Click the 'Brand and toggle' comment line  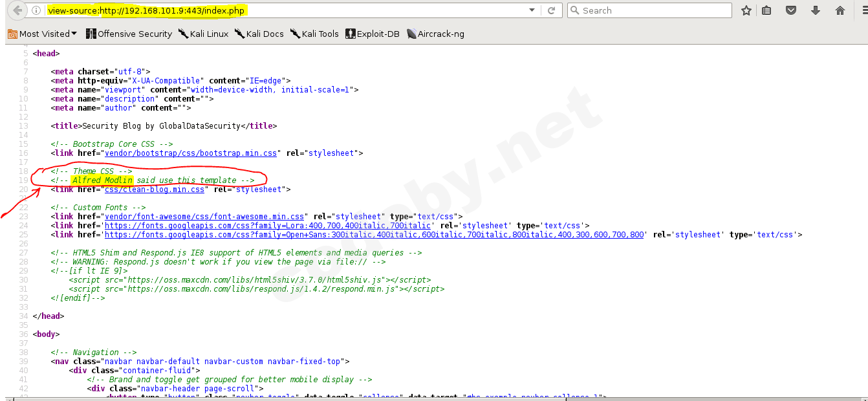coord(230,380)
